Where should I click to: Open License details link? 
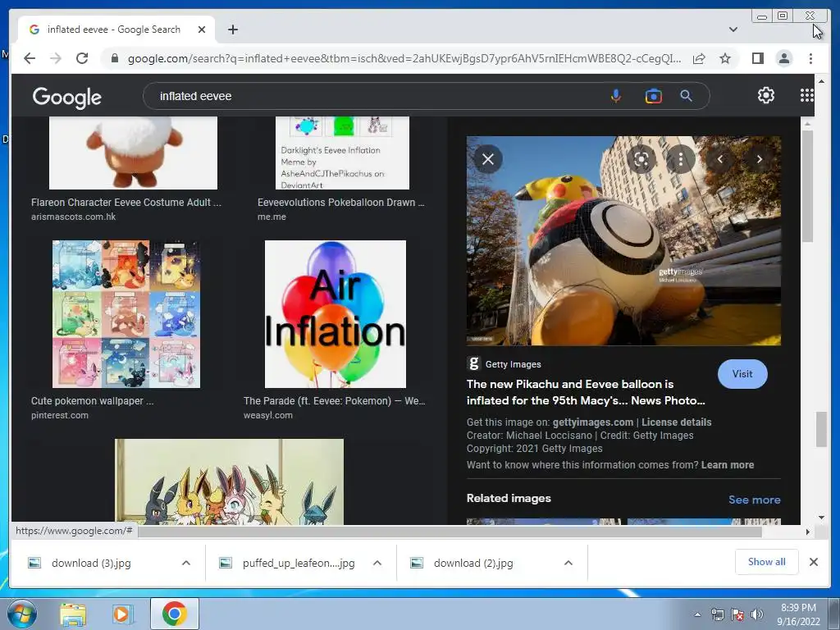point(676,422)
